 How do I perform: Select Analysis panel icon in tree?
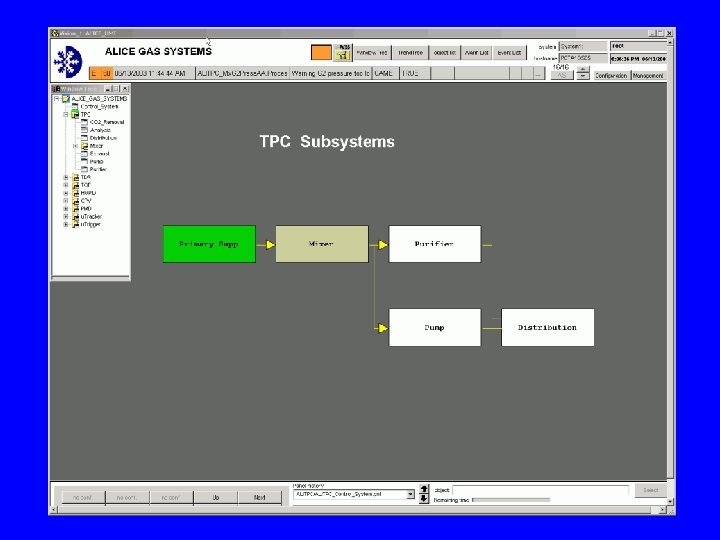84,130
